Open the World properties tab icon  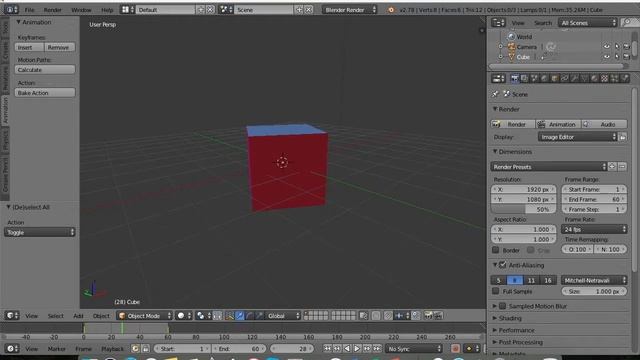point(544,78)
